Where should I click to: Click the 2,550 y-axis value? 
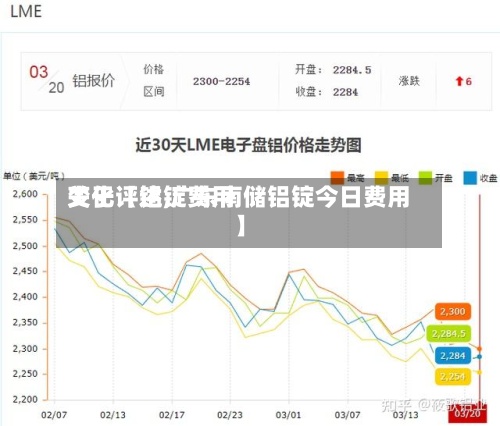(25, 220)
